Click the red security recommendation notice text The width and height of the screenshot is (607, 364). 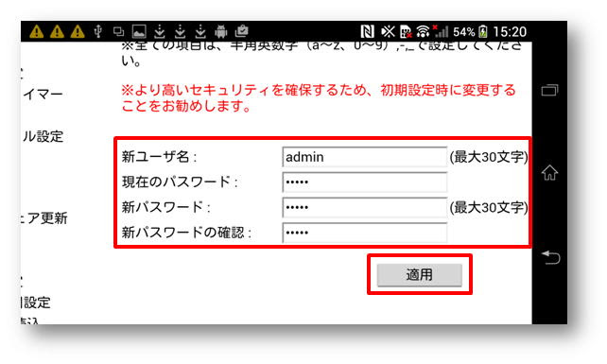tap(319, 97)
